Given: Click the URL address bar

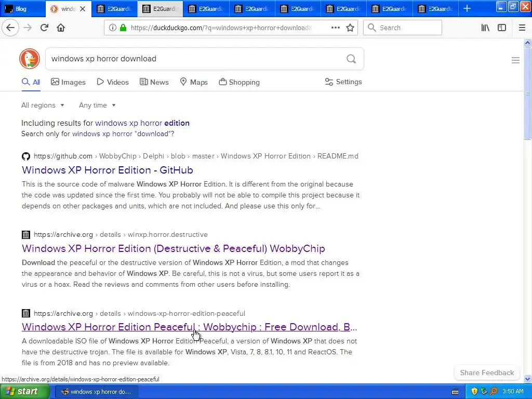Looking at the screenshot, I should 220,28.
